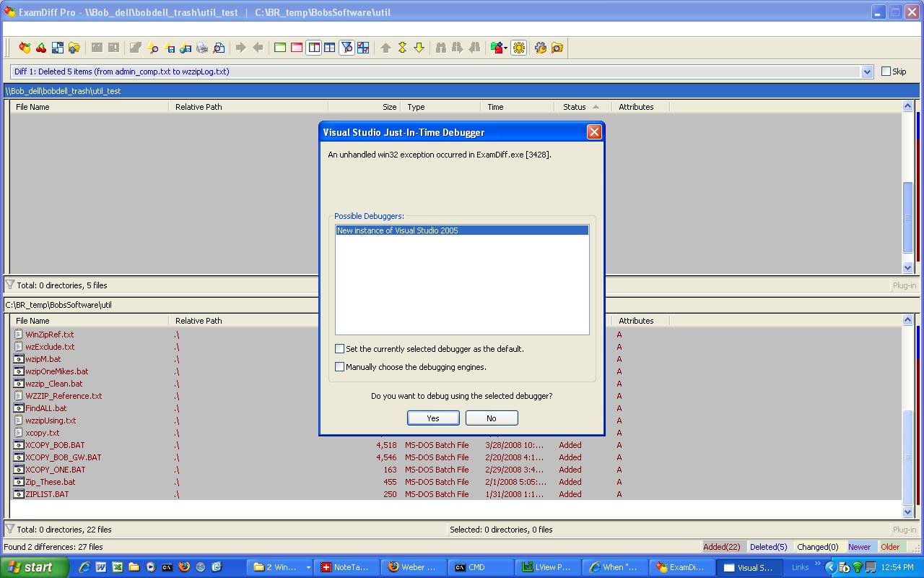Click the gear settings toolbar icon

pos(541,48)
